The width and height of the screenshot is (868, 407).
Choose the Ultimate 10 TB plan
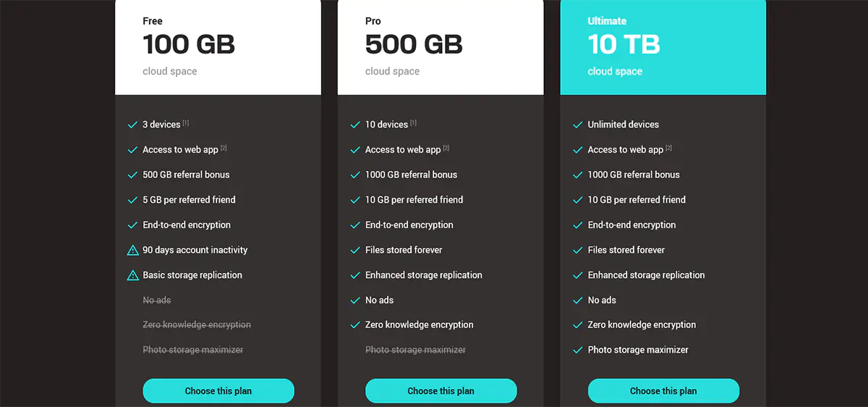[x=663, y=391]
